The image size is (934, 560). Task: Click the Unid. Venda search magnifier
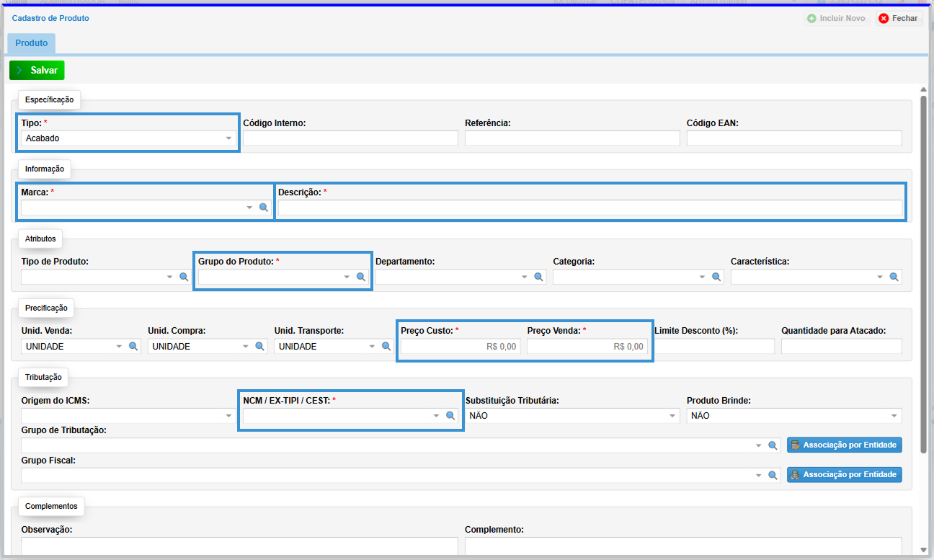(x=133, y=347)
